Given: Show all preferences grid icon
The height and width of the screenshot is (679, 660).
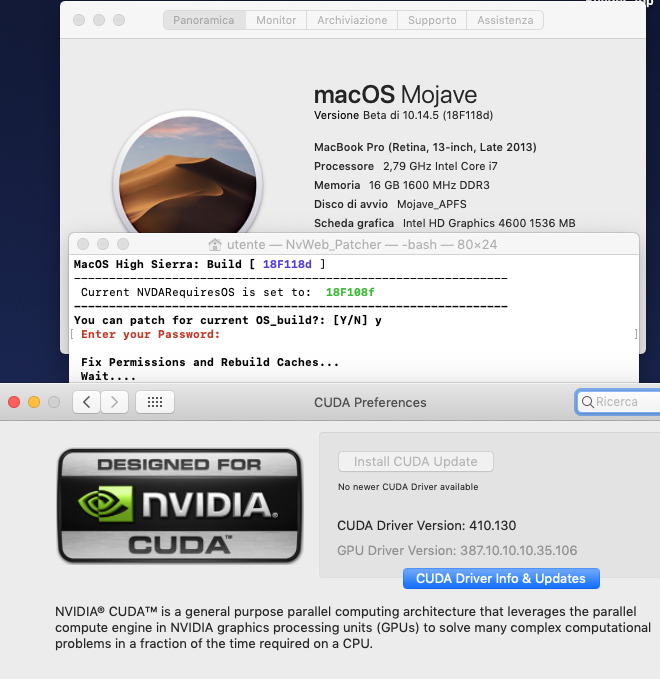Looking at the screenshot, I should point(155,402).
